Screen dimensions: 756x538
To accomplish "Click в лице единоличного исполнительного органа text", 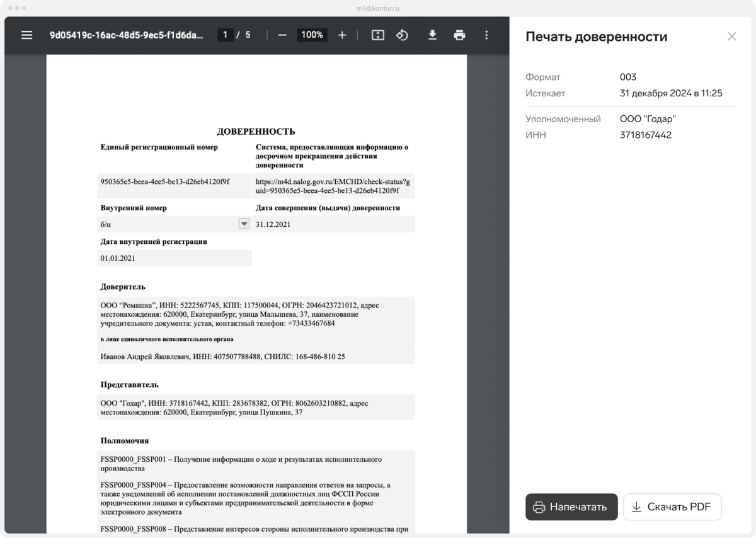I will point(167,339).
